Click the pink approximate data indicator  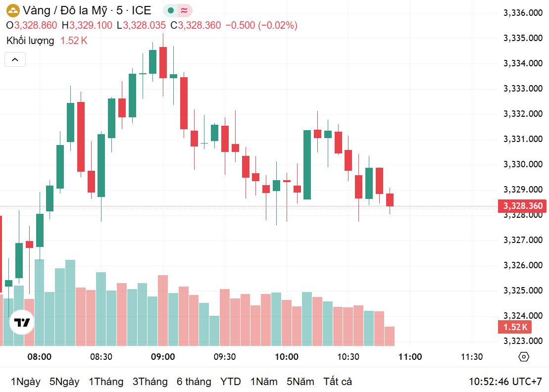[x=185, y=10]
